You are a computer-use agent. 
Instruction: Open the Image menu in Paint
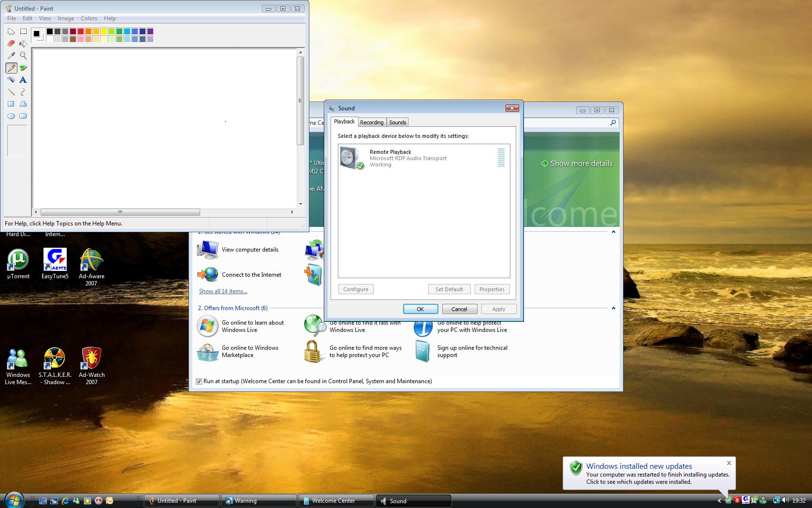[x=66, y=18]
